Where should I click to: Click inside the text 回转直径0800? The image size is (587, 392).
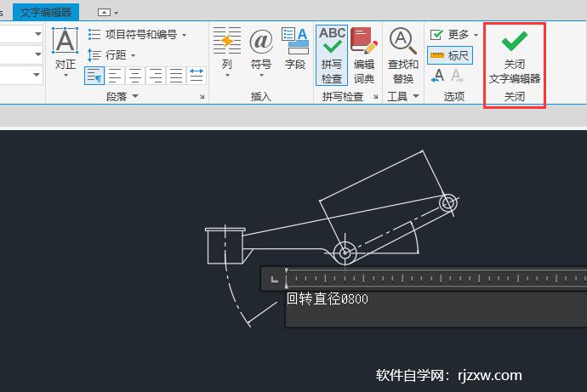tap(328, 298)
